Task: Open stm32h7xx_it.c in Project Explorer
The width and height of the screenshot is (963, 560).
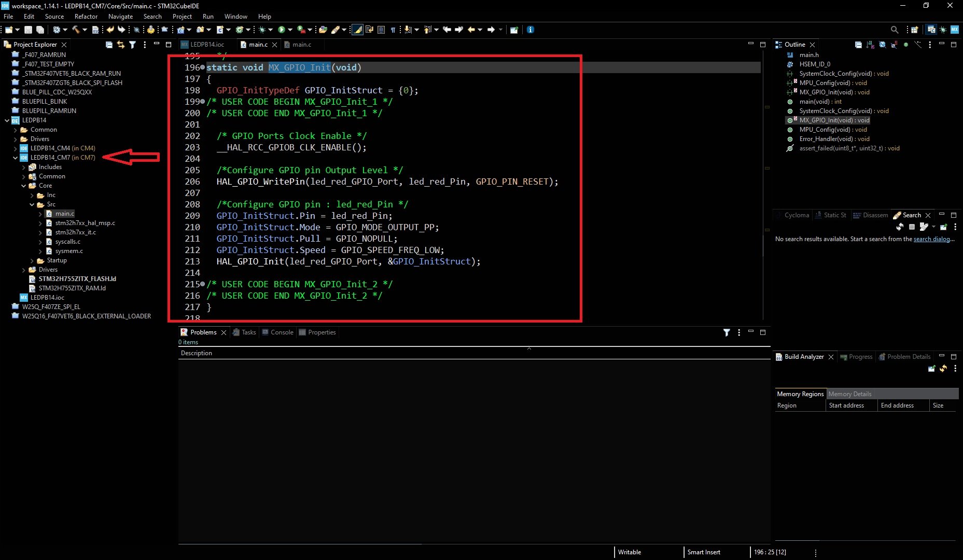Action: coord(75,232)
